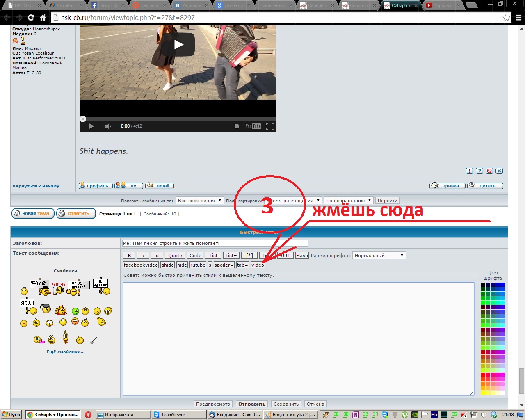
Task: Open the font size 'Нормальный' dropdown
Action: click(x=379, y=256)
